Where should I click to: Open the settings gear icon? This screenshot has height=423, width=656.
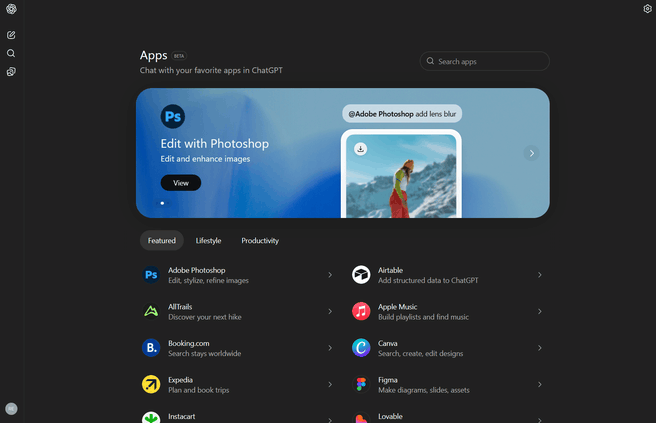[647, 9]
